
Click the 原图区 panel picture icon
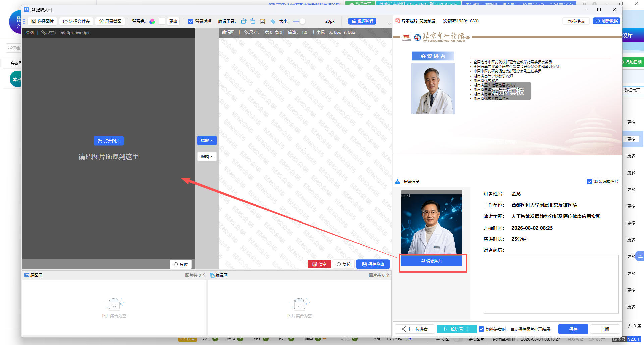point(27,275)
